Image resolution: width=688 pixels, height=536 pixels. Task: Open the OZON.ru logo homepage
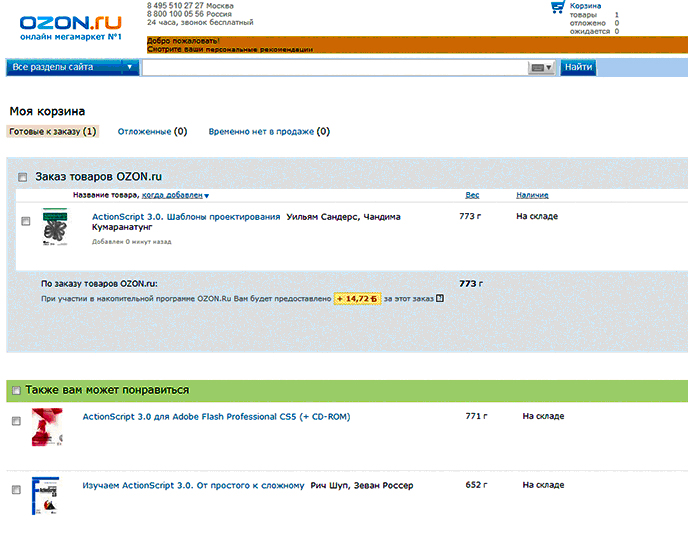coord(71,28)
